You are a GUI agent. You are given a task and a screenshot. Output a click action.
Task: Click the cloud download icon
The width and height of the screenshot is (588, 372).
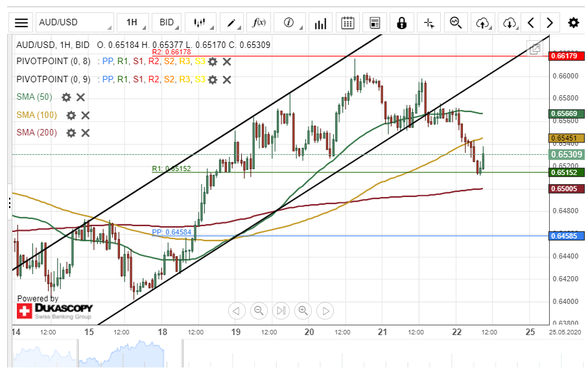tap(510, 23)
